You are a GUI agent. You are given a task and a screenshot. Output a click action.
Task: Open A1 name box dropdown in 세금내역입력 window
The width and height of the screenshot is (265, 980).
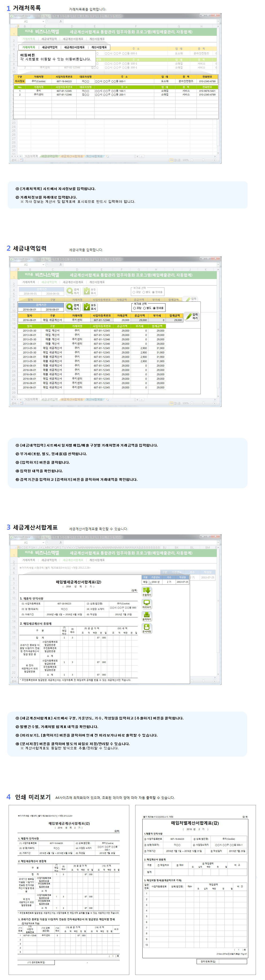[x=43, y=264]
